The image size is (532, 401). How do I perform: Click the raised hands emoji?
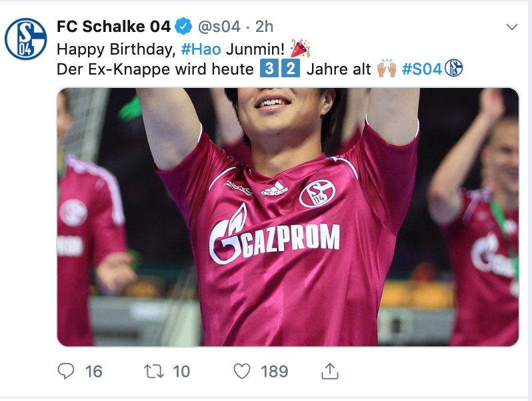click(387, 69)
